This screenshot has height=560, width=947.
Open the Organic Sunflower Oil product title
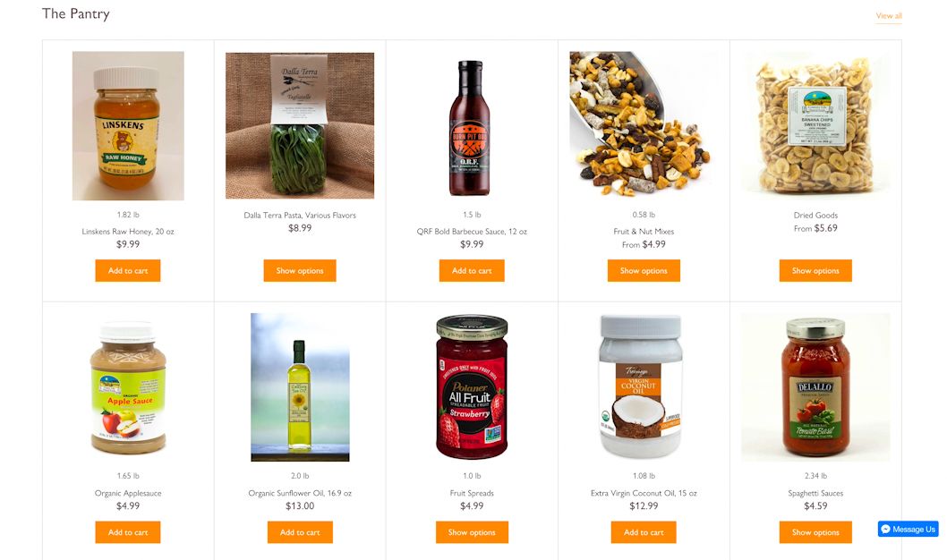coord(300,493)
